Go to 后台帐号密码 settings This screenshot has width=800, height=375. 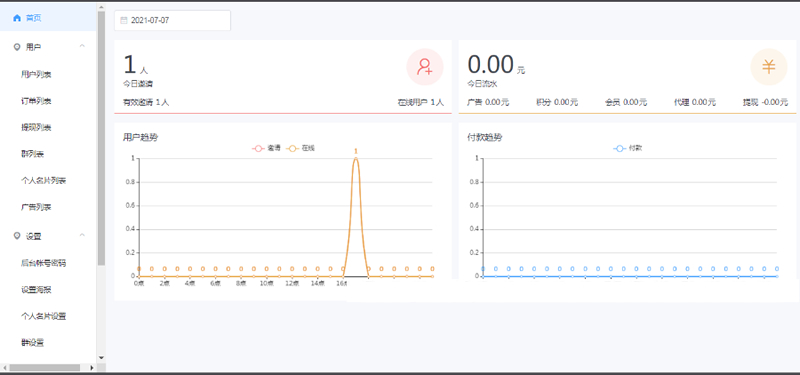(x=43, y=263)
